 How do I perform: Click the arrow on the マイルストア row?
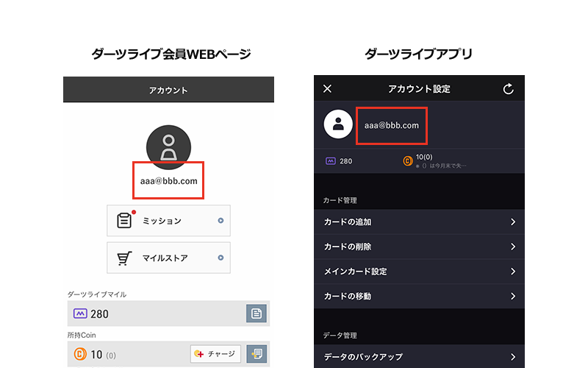220,258
